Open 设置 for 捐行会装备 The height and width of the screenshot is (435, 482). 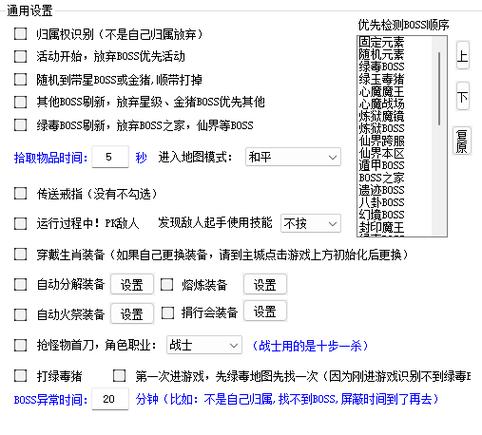point(265,311)
